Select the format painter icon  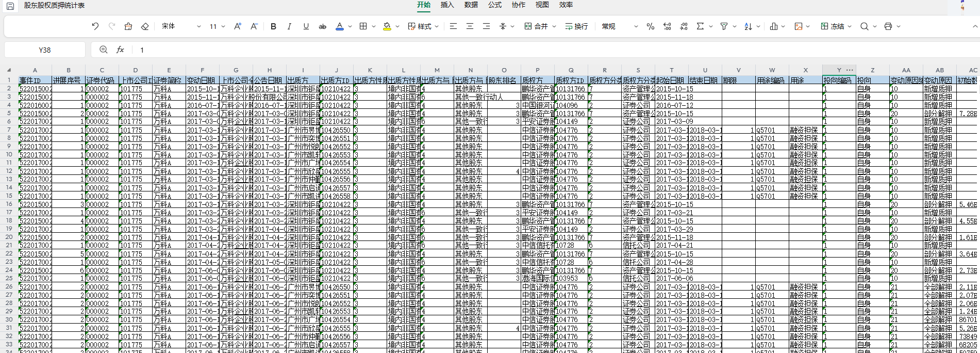128,26
